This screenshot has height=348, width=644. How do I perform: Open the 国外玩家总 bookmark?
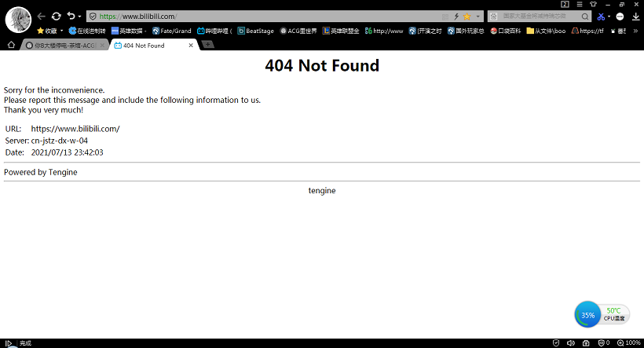466,31
